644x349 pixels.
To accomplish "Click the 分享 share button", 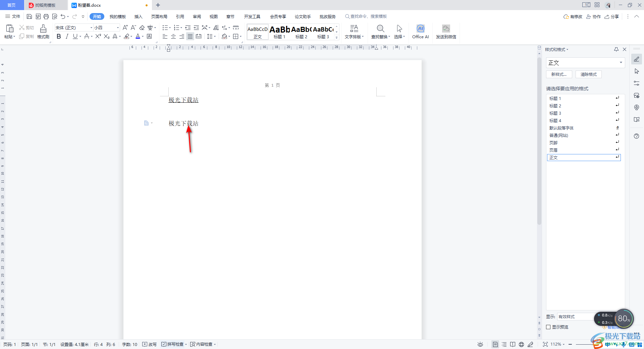I will [611, 16].
